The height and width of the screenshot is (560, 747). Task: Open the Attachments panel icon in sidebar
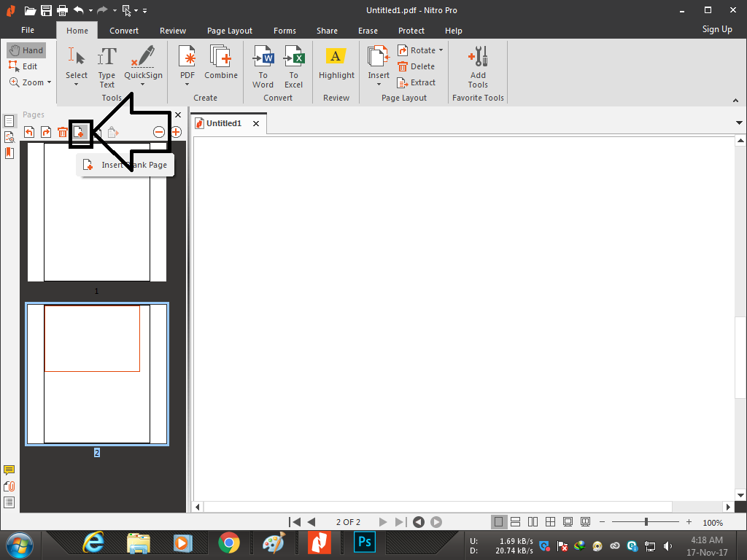point(9,486)
